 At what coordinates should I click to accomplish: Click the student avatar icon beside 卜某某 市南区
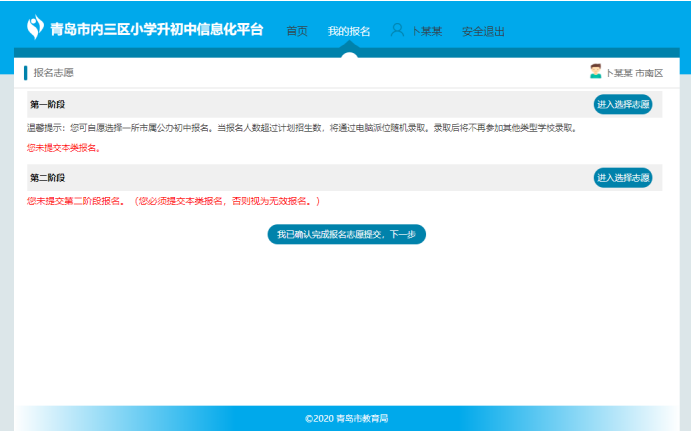tap(596, 72)
